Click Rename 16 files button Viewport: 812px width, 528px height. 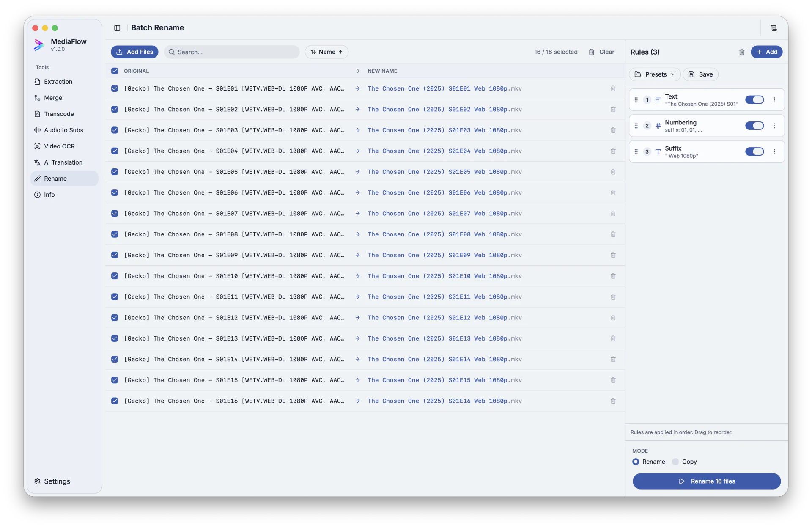tap(707, 481)
